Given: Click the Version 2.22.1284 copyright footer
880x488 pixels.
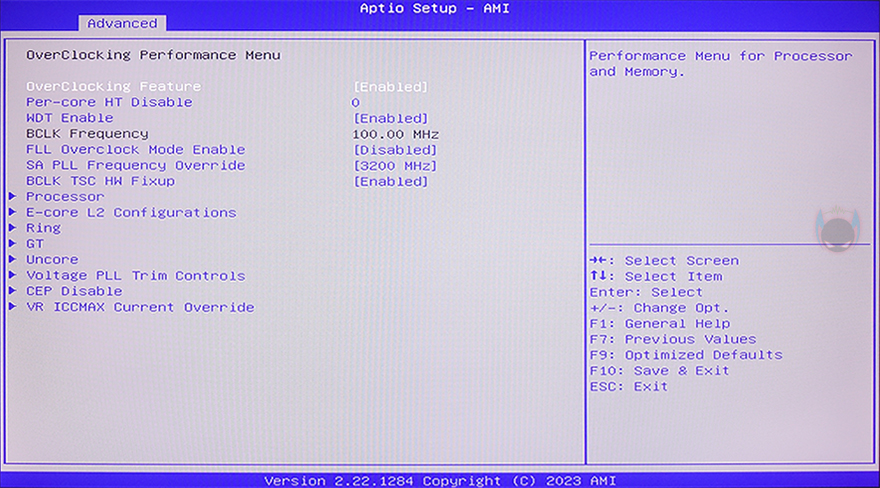Looking at the screenshot, I should (x=440, y=481).
